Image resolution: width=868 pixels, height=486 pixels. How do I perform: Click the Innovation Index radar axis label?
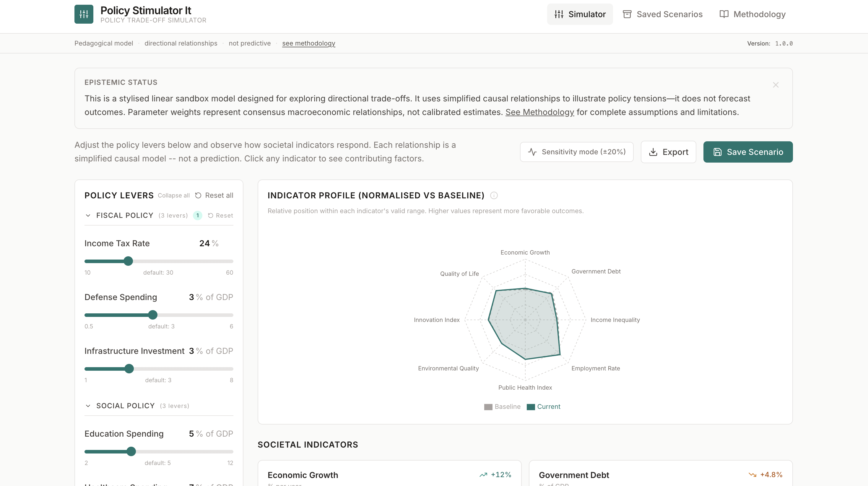[x=437, y=320]
